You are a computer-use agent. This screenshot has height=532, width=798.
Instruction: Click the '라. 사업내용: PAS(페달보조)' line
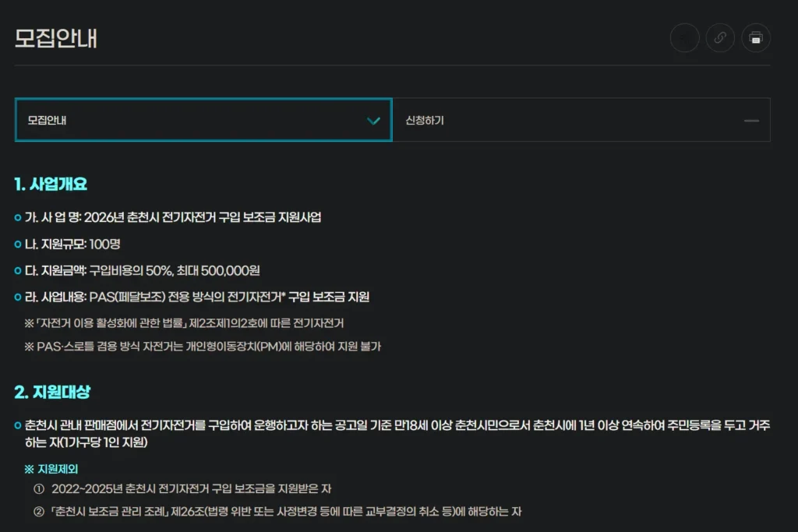[192, 297]
